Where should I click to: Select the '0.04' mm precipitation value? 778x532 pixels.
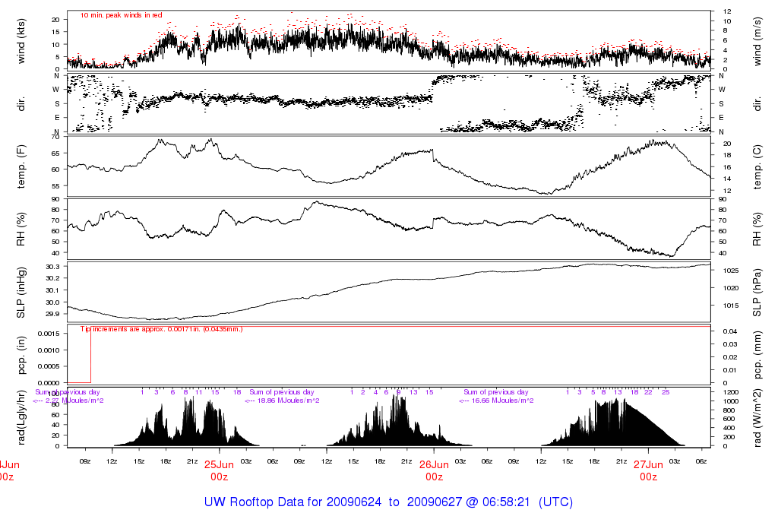coord(729,331)
